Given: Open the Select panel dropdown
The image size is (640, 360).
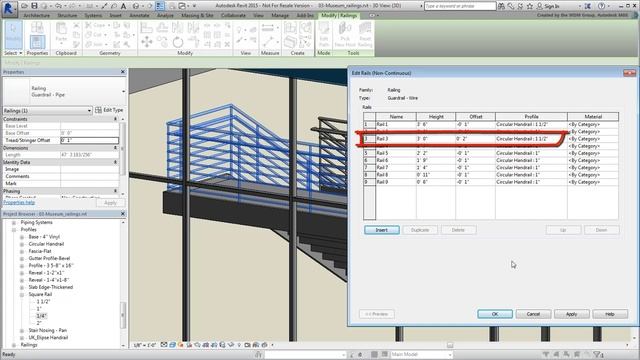Looking at the screenshot, I should tap(13, 53).
